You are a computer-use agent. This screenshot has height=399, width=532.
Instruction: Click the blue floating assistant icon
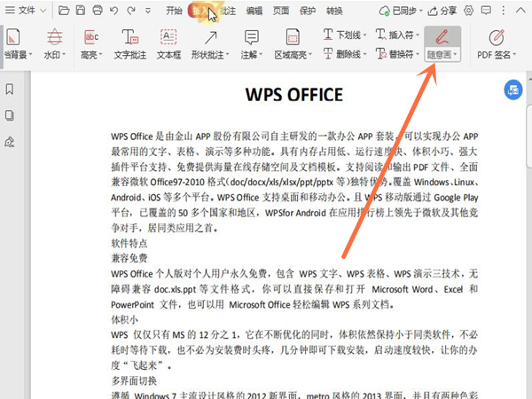click(x=512, y=90)
